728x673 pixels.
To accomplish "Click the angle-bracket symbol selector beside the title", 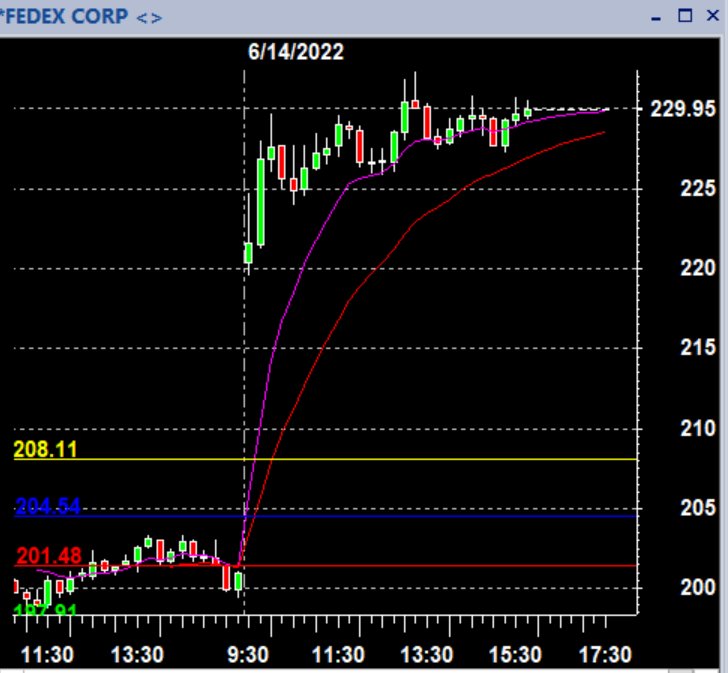I will 150,19.
